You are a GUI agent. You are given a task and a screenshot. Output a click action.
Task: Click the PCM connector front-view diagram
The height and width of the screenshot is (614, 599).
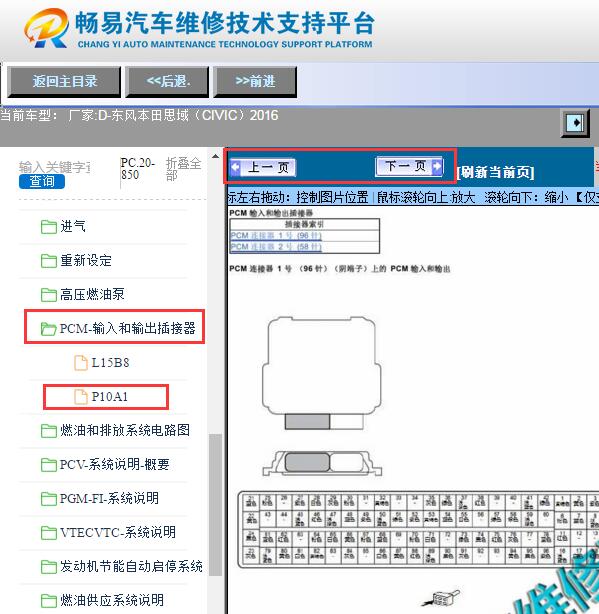point(322,463)
